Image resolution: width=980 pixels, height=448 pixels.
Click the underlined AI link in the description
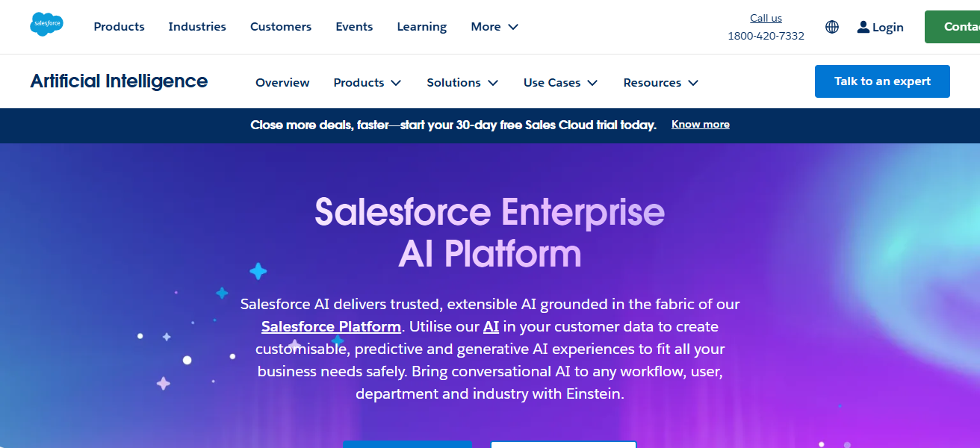coord(491,326)
